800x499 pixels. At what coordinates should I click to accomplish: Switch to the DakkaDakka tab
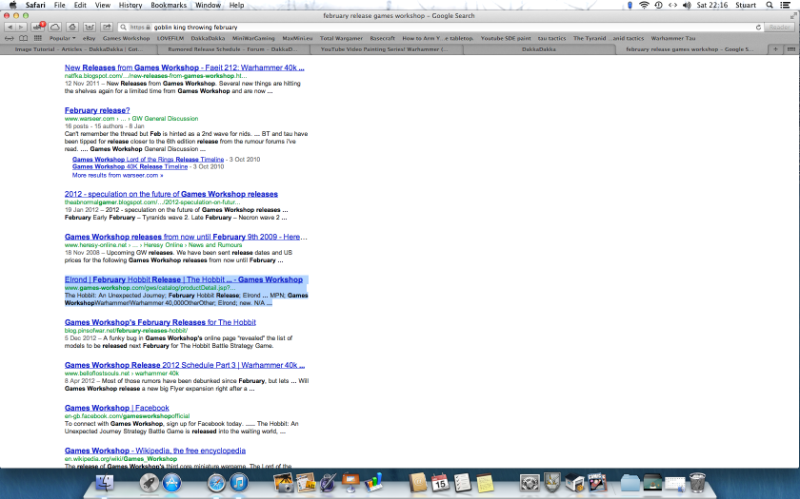[539, 49]
